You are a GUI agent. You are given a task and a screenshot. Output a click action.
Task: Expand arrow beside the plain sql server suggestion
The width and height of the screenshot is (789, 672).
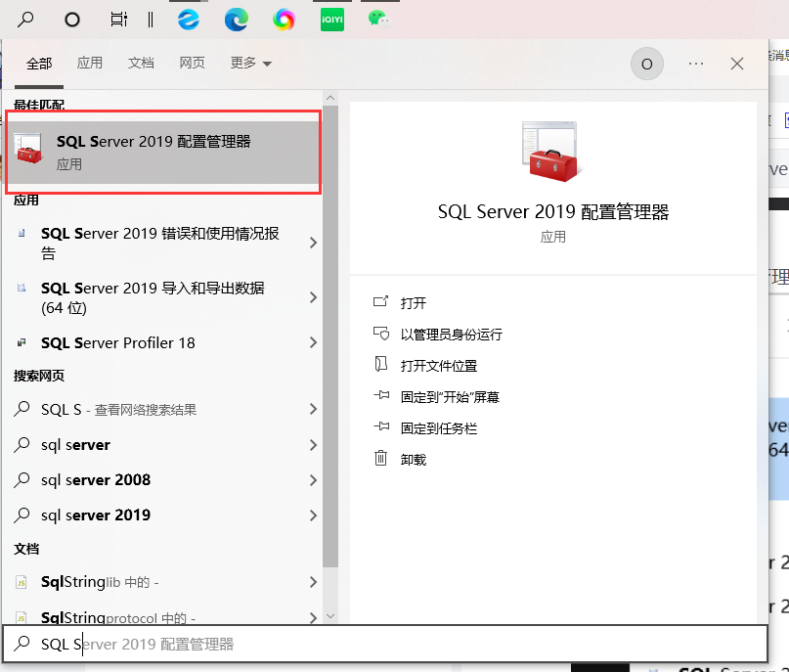point(314,445)
